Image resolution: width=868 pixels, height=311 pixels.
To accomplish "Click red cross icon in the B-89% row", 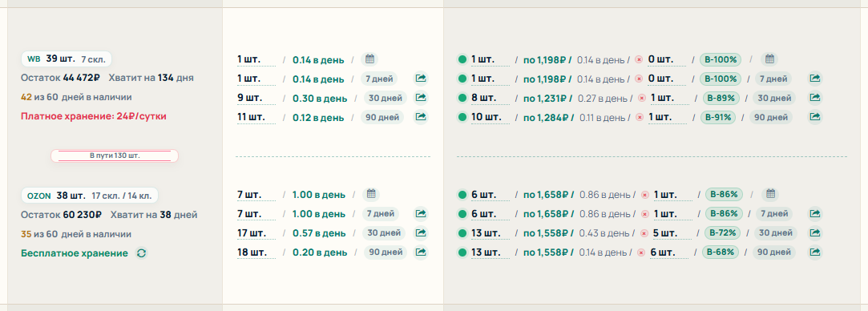I will [x=642, y=98].
